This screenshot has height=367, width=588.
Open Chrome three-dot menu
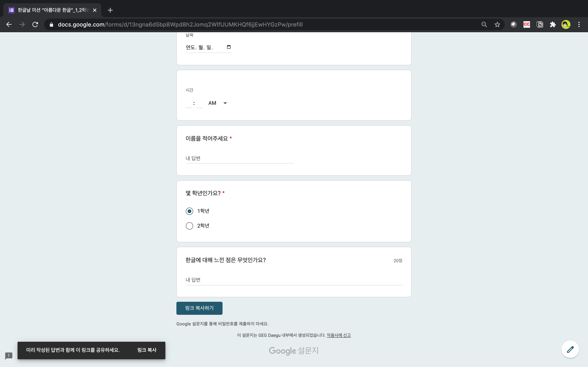[579, 24]
